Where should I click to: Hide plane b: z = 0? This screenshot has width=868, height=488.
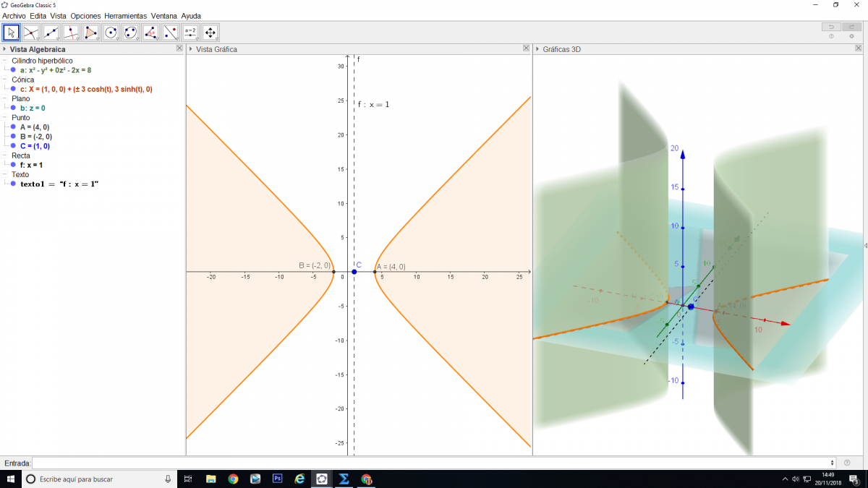(13, 108)
